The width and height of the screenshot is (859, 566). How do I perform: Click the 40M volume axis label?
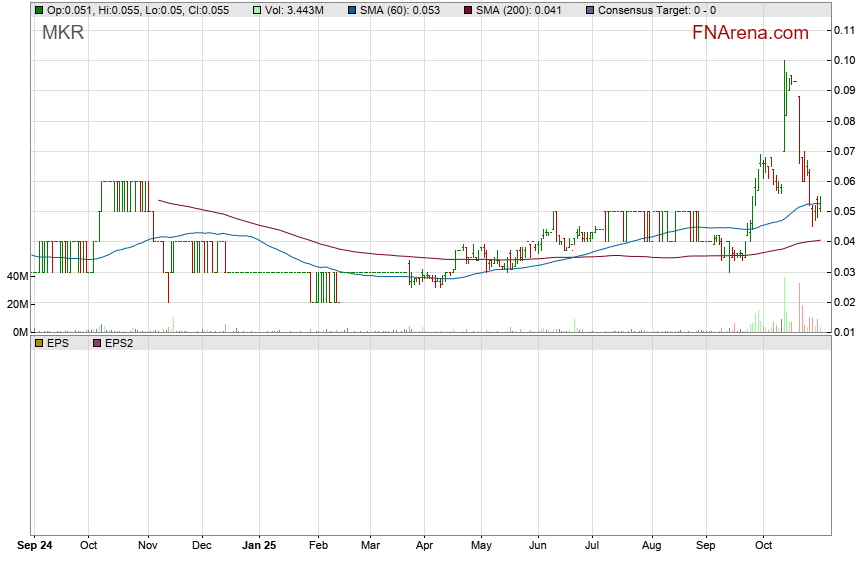(x=16, y=276)
